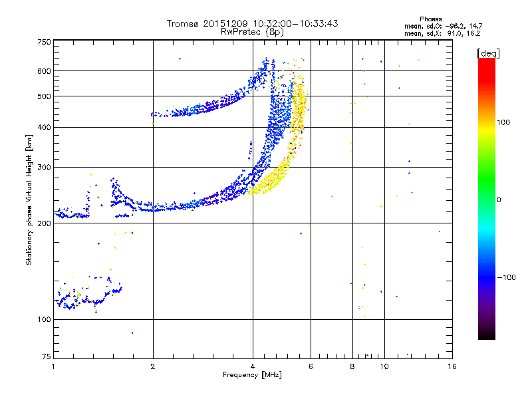Click the yellow X-mode trace near 250 km
532x399 pixels.
pos(270,180)
